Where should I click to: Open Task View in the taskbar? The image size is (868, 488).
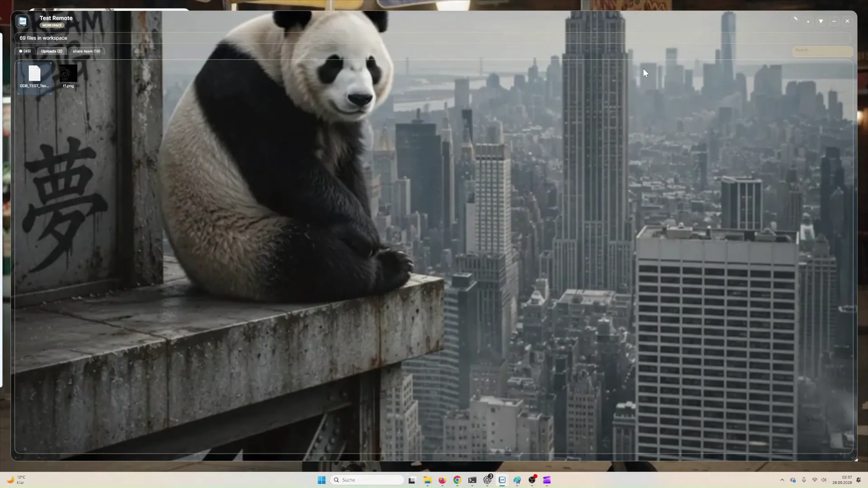point(412,480)
